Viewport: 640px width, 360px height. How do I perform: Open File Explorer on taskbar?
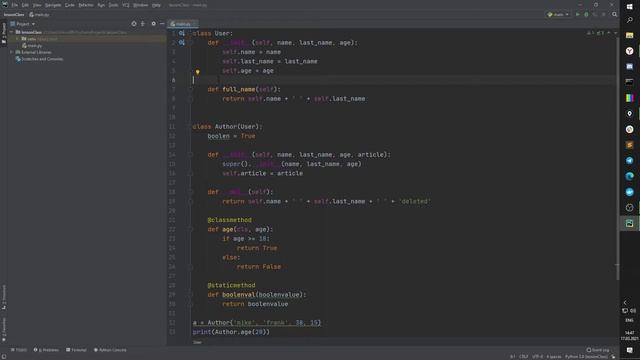coord(629,36)
